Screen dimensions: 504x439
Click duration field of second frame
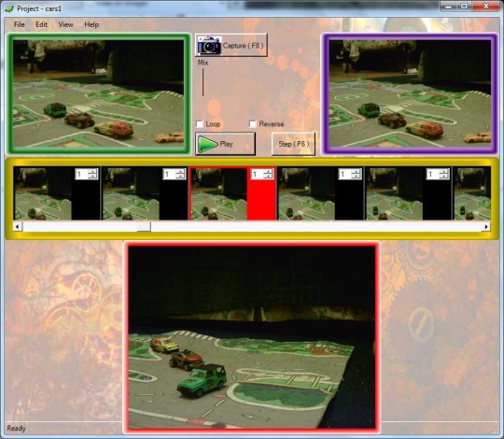click(x=170, y=174)
